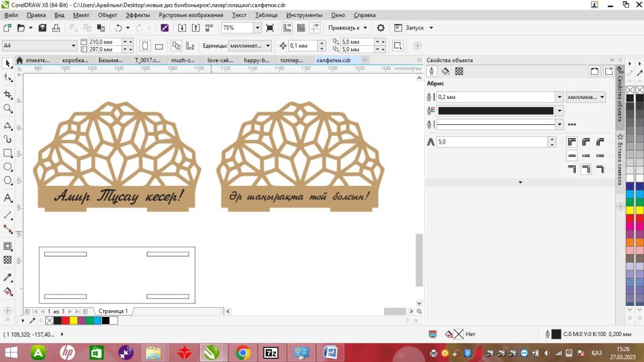Open the Страница 1 page tab

[x=113, y=311]
